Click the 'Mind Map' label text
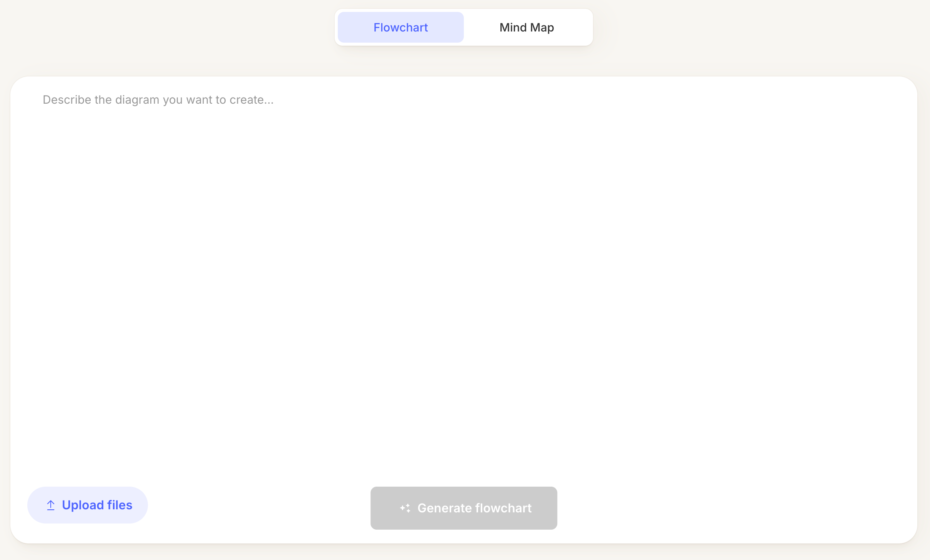The width and height of the screenshot is (930, 560). (x=526, y=27)
